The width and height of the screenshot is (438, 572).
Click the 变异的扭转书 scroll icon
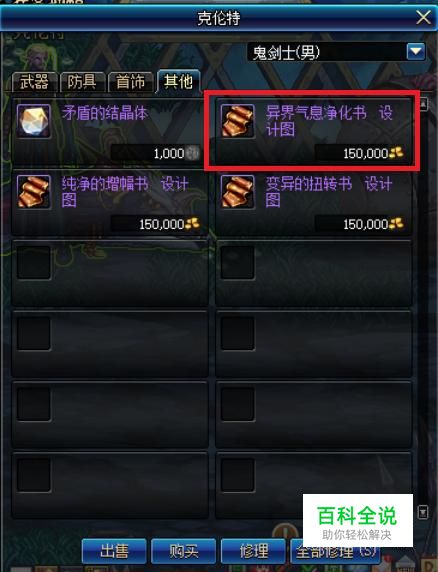[237, 192]
